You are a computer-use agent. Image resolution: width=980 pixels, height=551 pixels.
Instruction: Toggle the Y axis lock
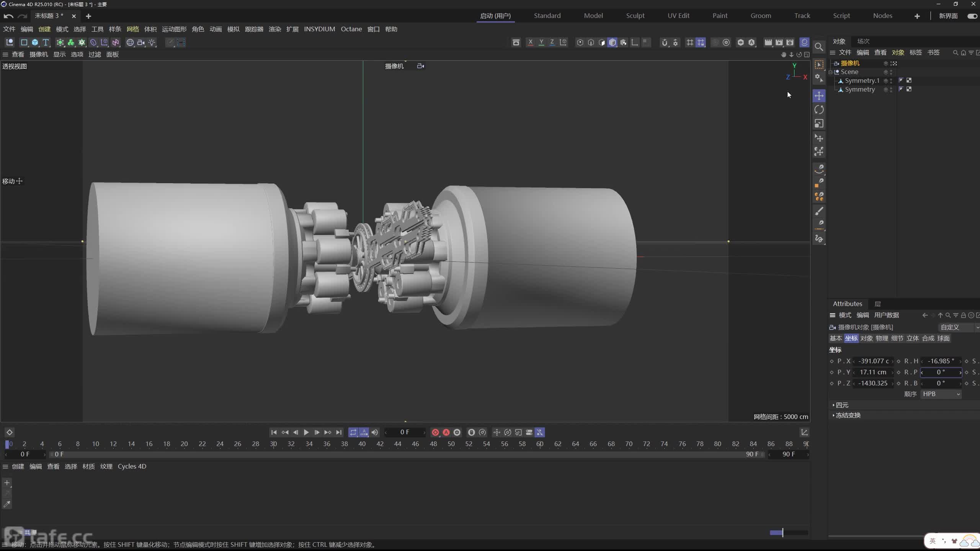click(541, 42)
